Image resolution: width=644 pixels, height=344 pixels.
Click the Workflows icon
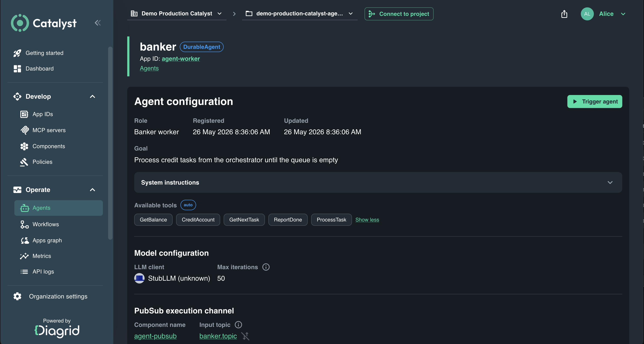tap(24, 224)
